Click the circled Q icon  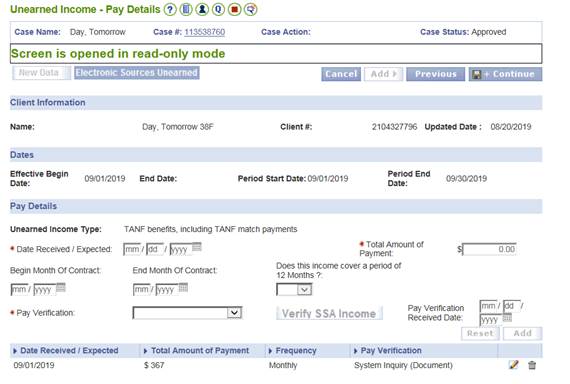(218, 9)
